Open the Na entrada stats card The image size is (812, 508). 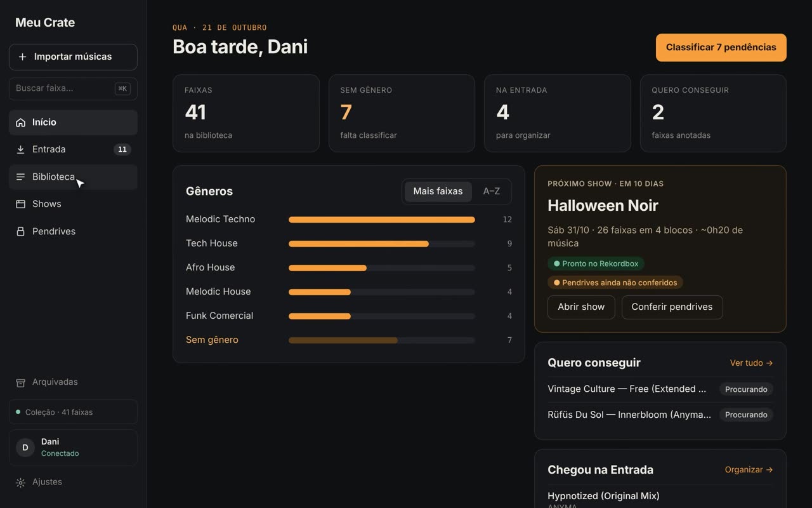558,114
